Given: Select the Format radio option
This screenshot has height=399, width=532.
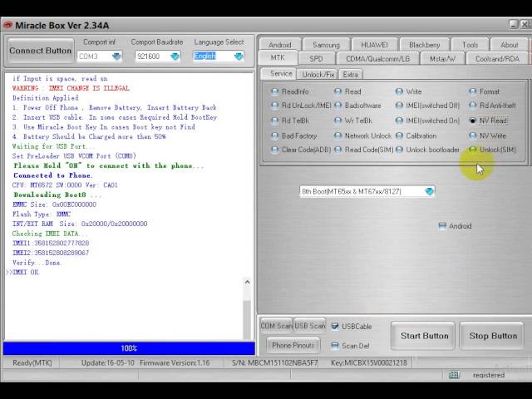Looking at the screenshot, I should (x=484, y=91).
